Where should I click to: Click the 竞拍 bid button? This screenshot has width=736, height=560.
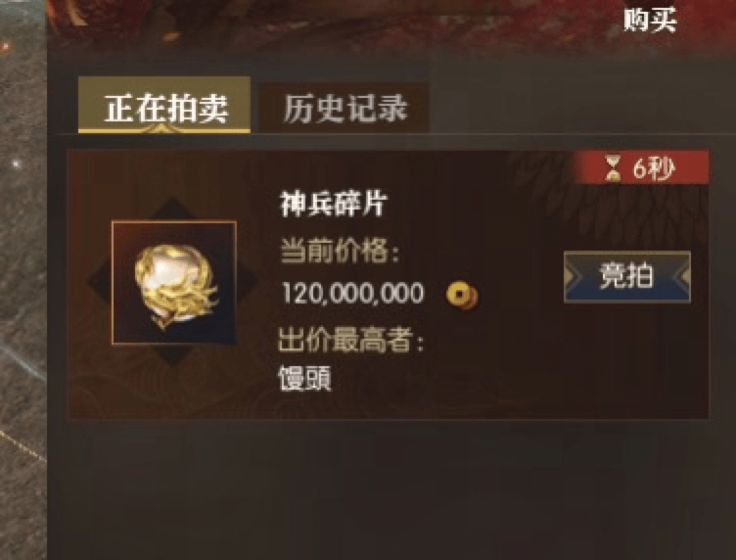click(x=627, y=276)
